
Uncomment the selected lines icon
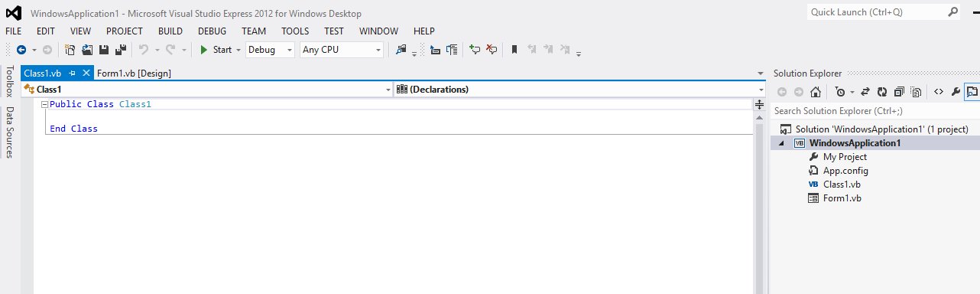492,50
